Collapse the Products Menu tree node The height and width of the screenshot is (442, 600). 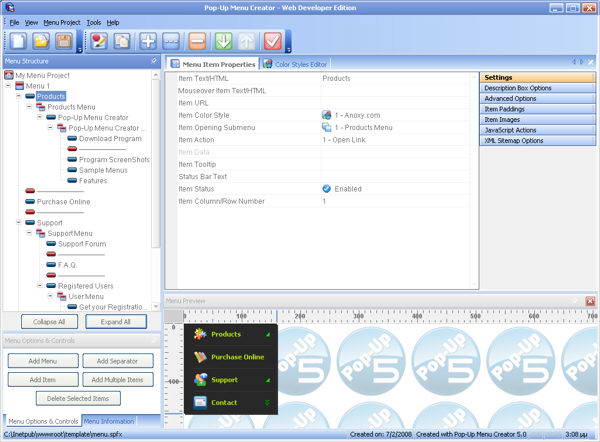pyautogui.click(x=29, y=107)
